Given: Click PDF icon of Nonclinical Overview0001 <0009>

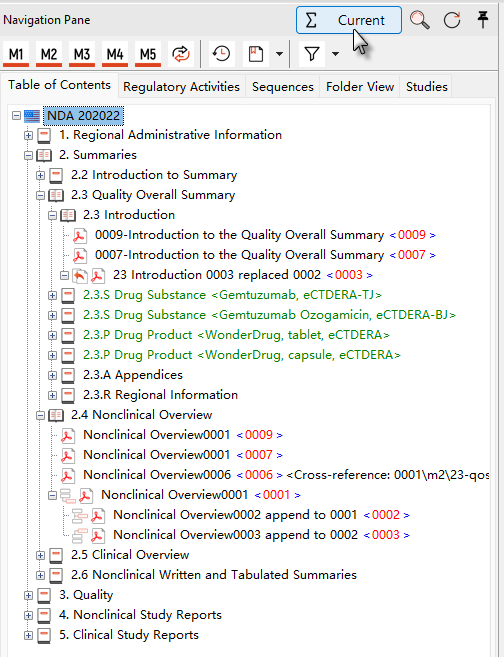Looking at the screenshot, I should pos(68,435).
